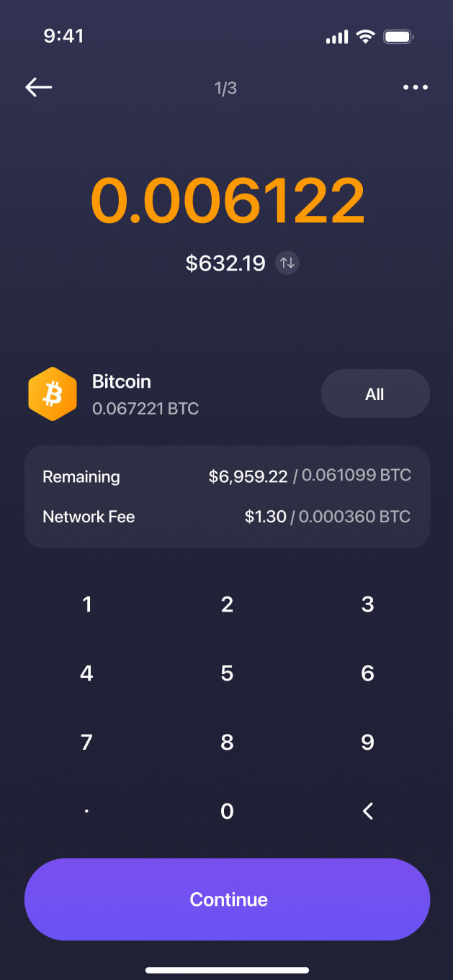The height and width of the screenshot is (980, 453).
Task: Tap the backspace chevron on keypad
Action: click(367, 811)
